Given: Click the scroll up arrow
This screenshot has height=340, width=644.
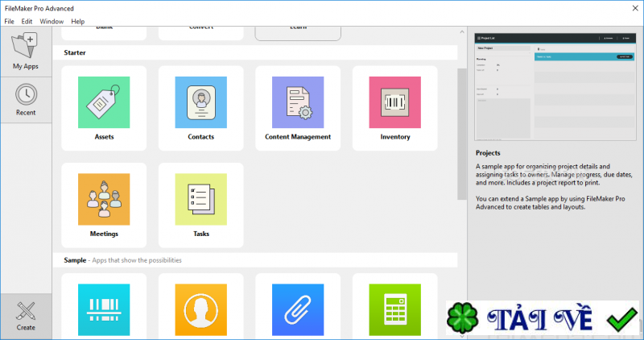Looking at the screenshot, I should pos(462,31).
